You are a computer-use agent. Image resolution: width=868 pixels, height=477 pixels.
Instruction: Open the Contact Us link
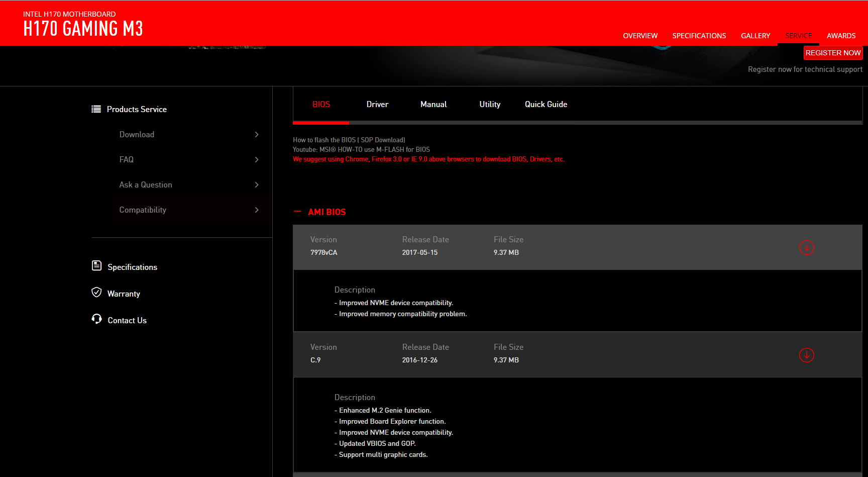tap(127, 320)
